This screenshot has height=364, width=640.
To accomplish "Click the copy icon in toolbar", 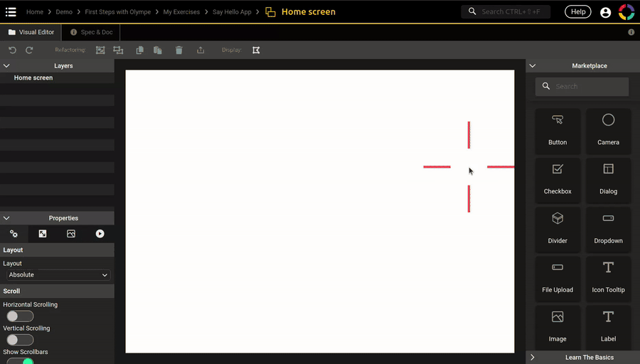I will [x=140, y=50].
